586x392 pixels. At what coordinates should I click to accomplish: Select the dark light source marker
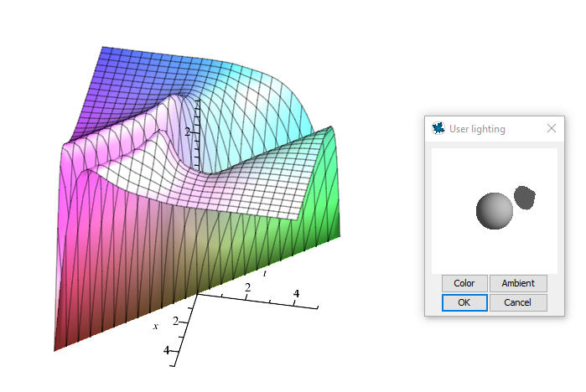[525, 197]
